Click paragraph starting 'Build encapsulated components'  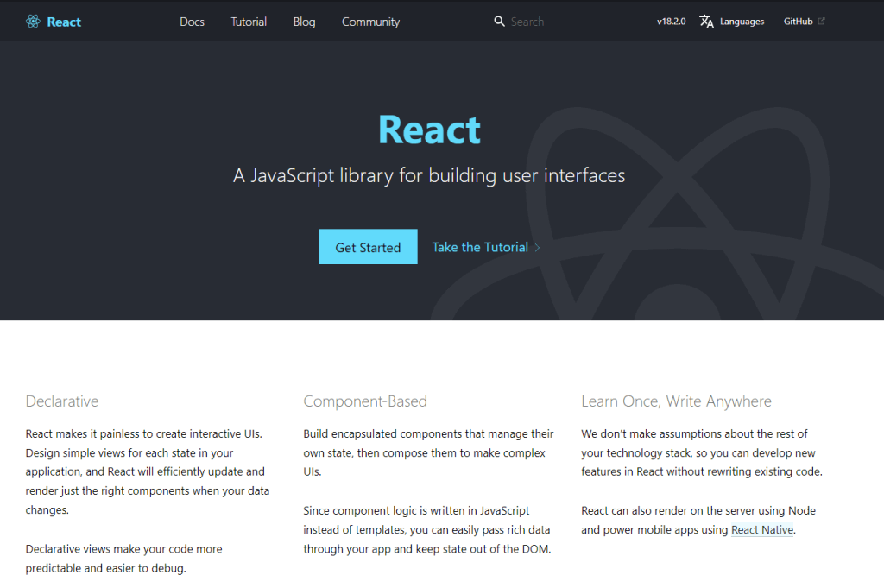point(428,452)
